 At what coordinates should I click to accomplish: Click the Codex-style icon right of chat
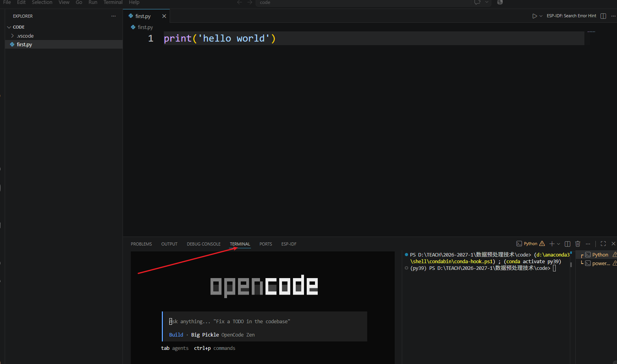500,2
